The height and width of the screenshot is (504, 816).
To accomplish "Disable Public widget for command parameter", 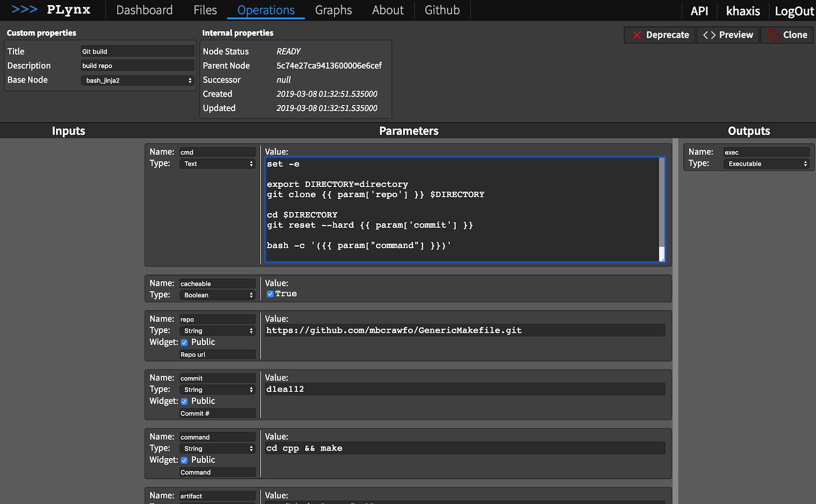I will (184, 460).
